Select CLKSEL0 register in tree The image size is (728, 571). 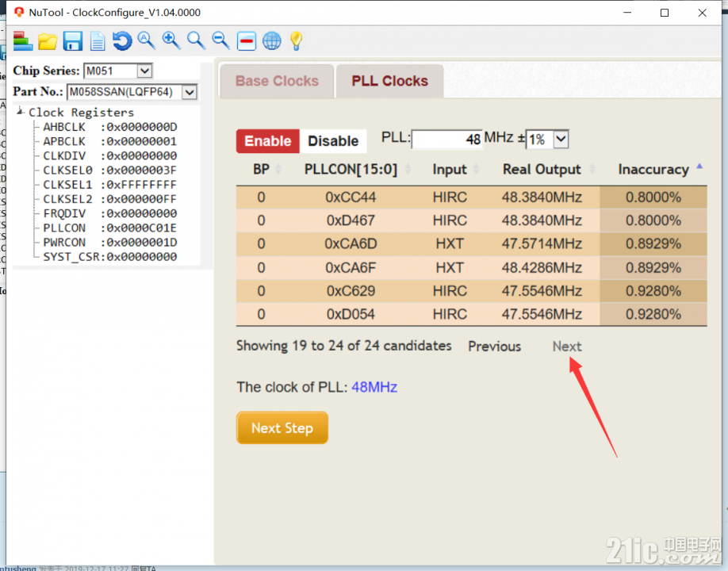109,170
